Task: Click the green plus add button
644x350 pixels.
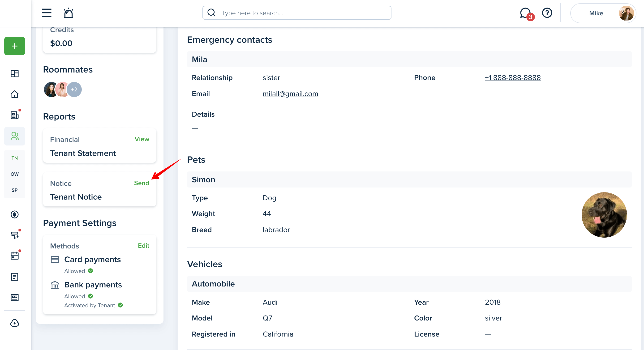Action: click(x=14, y=46)
